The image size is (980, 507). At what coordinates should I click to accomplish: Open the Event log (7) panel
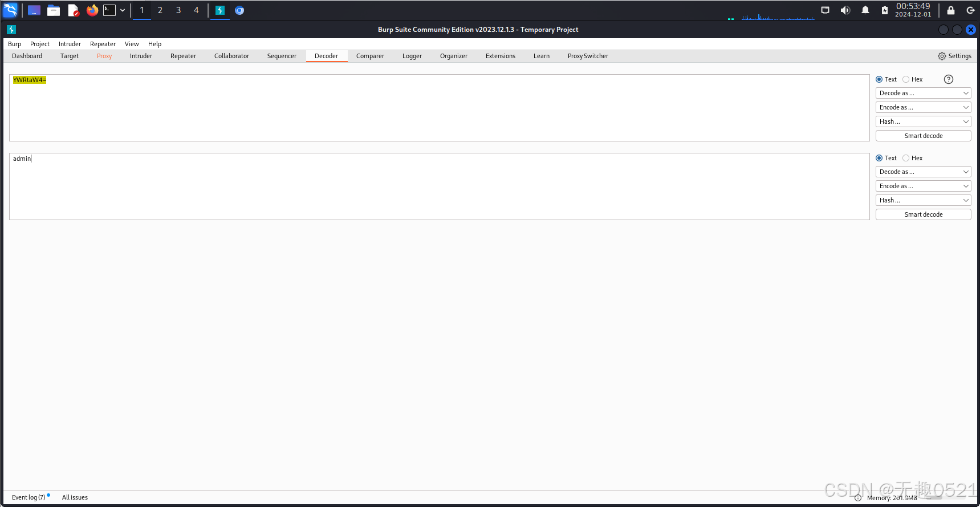tap(29, 497)
